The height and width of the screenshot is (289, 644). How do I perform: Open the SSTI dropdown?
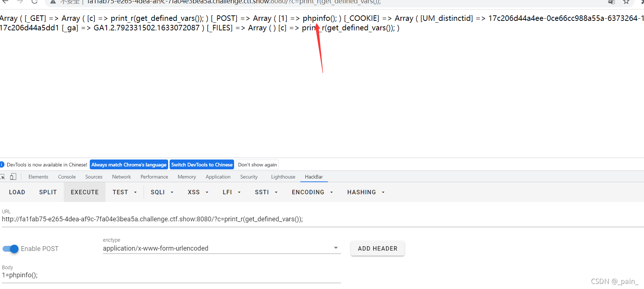click(266, 192)
